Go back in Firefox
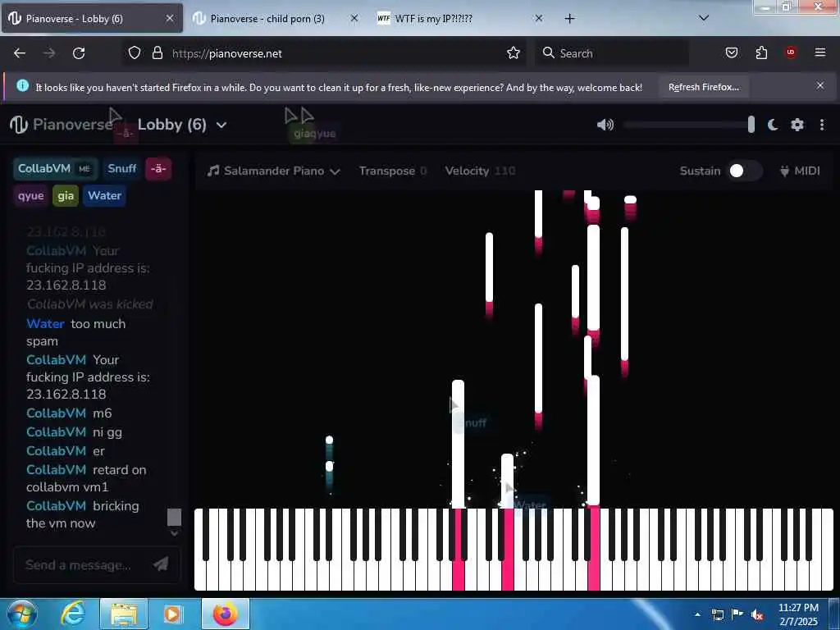This screenshot has width=840, height=630. pyautogui.click(x=20, y=53)
